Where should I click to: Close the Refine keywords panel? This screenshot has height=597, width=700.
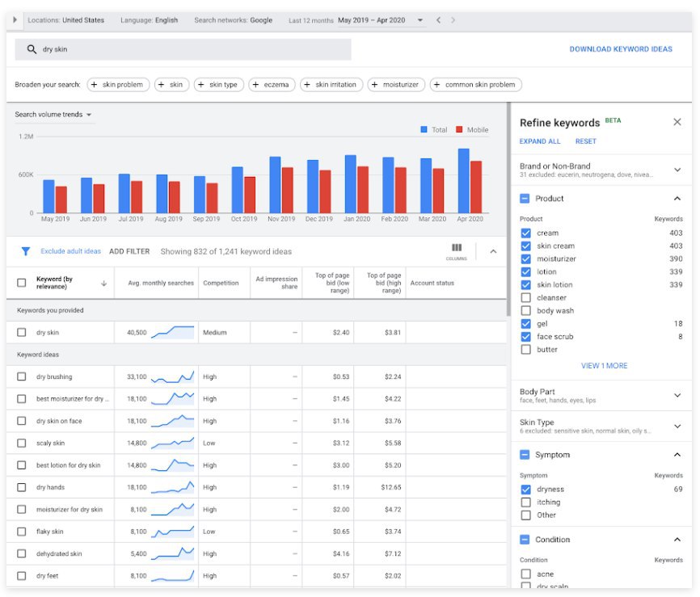677,122
